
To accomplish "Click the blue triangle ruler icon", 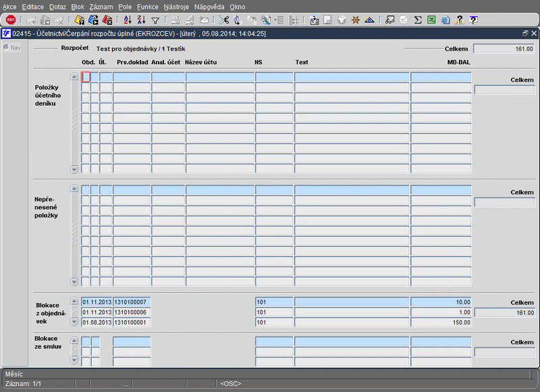I will (369, 20).
